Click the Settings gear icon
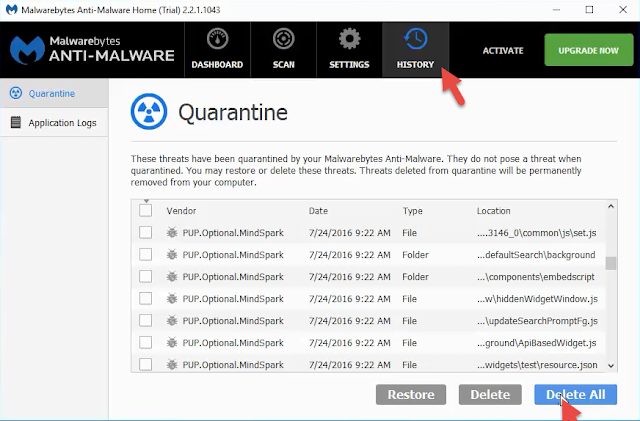 tap(349, 39)
